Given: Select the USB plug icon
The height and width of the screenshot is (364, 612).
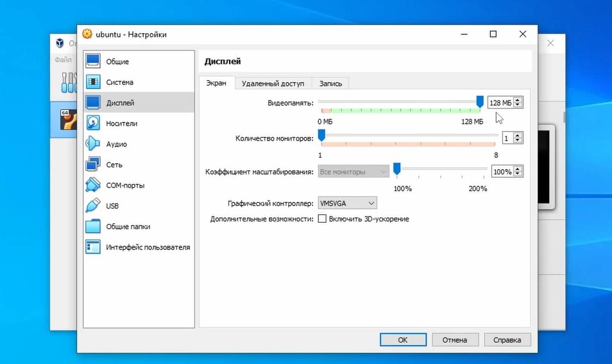Looking at the screenshot, I should pyautogui.click(x=93, y=206).
